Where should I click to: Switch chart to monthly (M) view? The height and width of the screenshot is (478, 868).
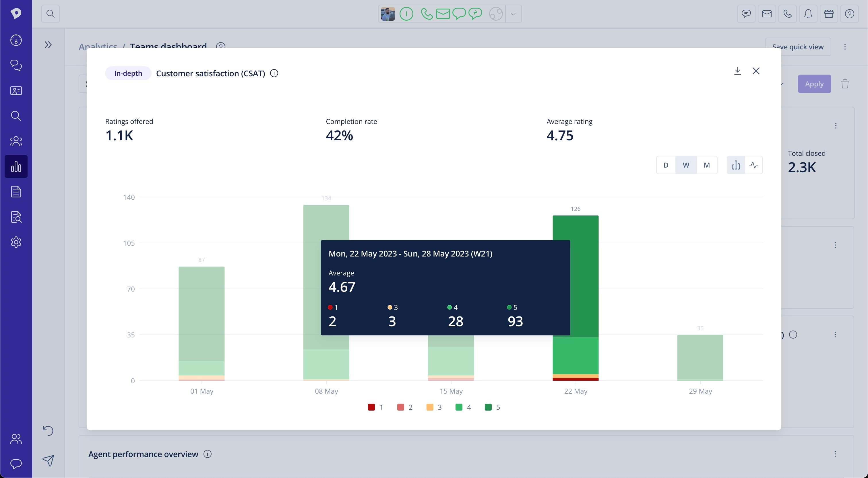tap(707, 165)
